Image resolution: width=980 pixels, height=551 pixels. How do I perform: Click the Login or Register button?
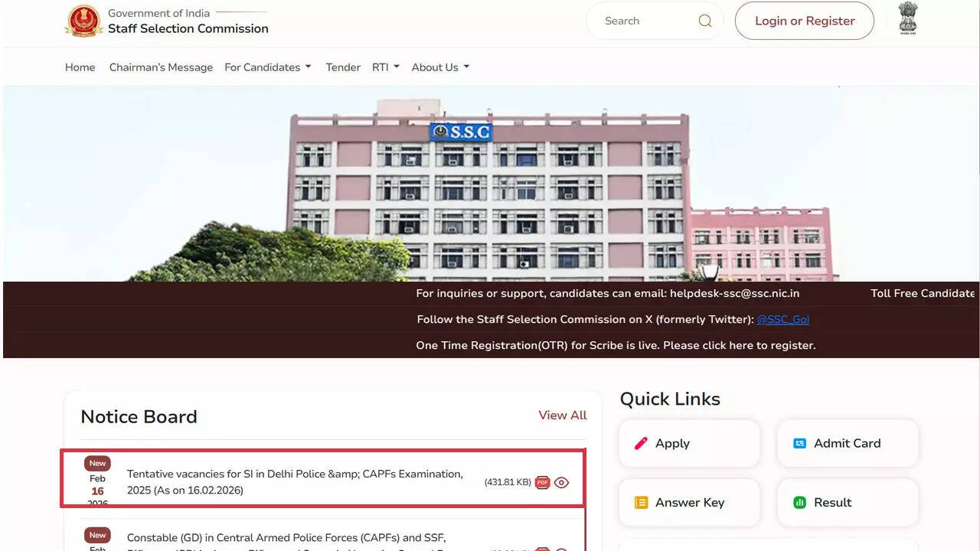[x=804, y=21]
